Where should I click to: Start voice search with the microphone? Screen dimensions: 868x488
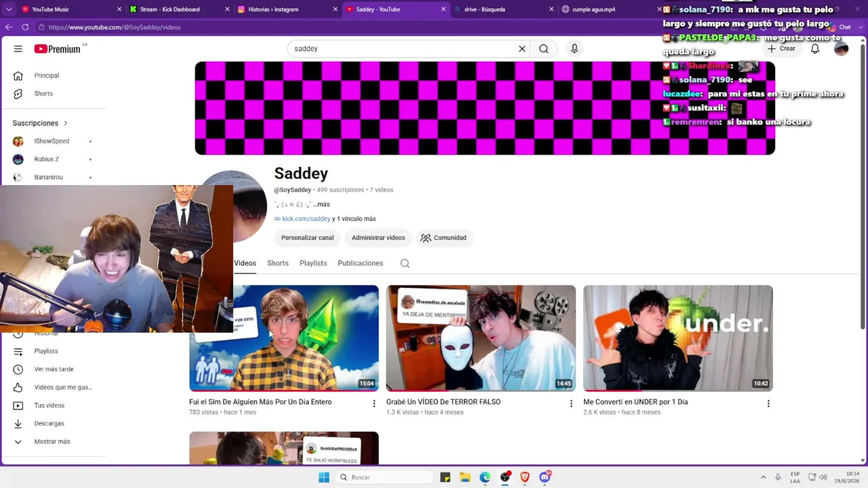point(574,49)
